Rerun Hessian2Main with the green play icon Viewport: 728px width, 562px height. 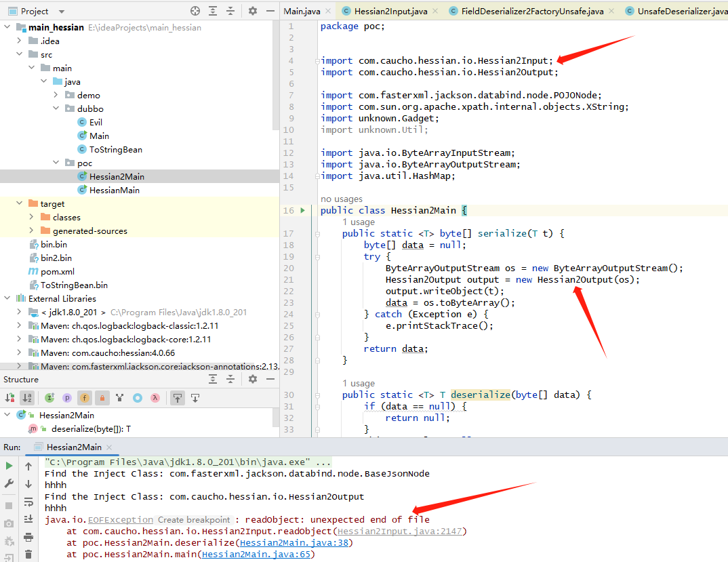pos(9,466)
